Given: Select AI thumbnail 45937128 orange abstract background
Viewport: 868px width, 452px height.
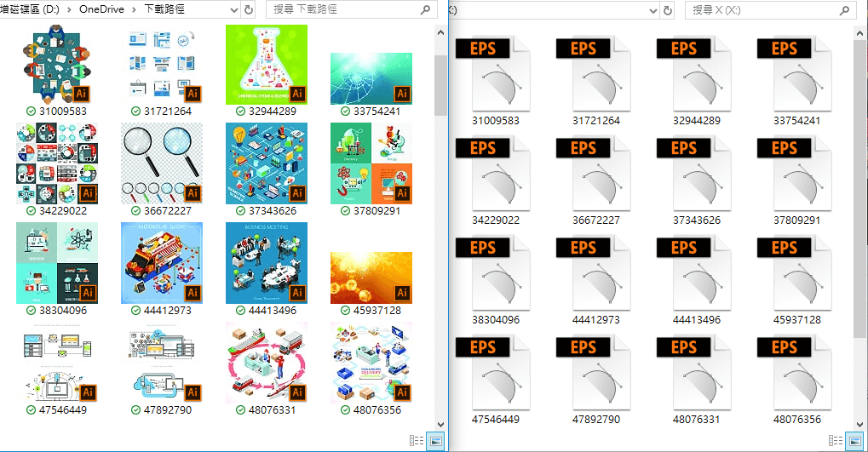Looking at the screenshot, I should pyautogui.click(x=371, y=277).
